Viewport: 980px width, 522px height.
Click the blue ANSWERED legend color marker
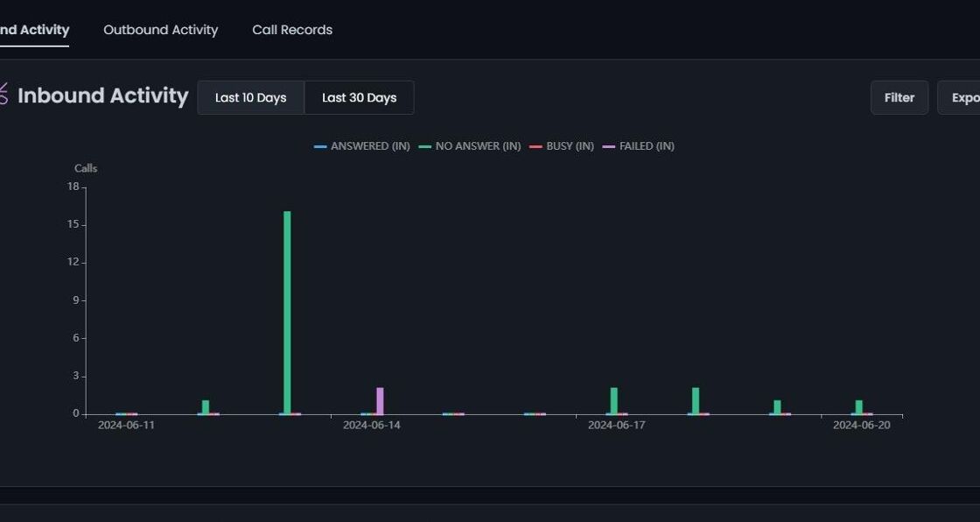pos(320,146)
